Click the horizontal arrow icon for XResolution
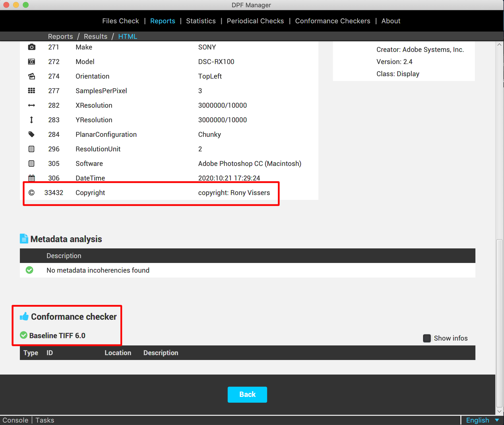This screenshot has height=425, width=504. tap(31, 105)
